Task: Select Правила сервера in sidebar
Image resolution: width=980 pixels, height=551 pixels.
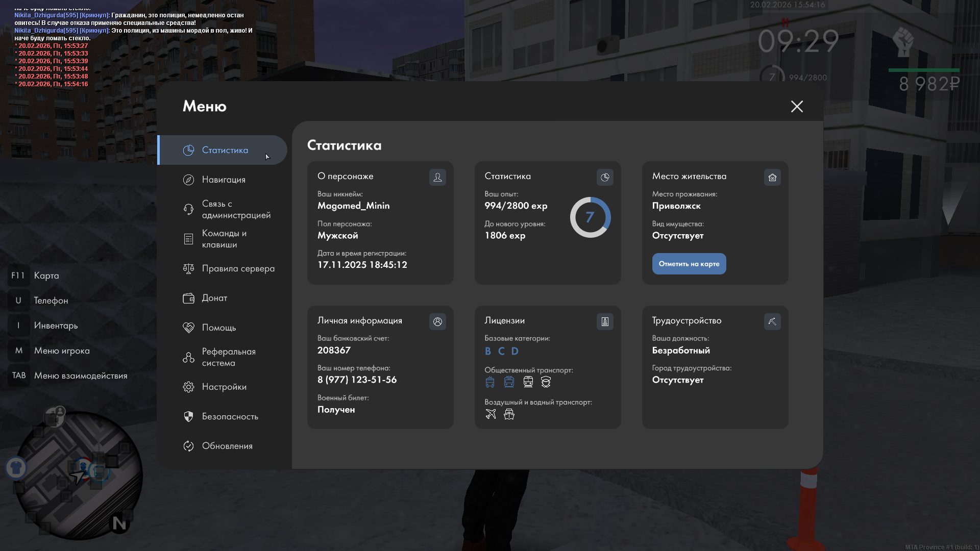Action: (x=238, y=268)
